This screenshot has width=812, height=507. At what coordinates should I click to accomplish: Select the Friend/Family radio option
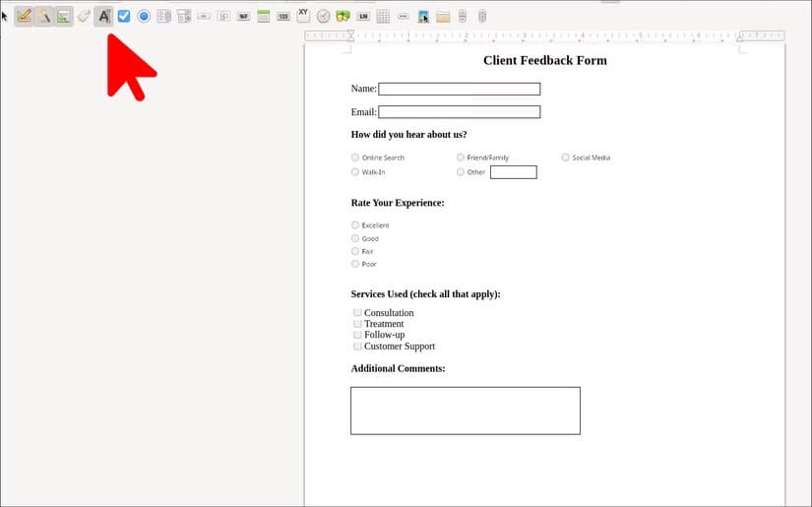tap(460, 158)
